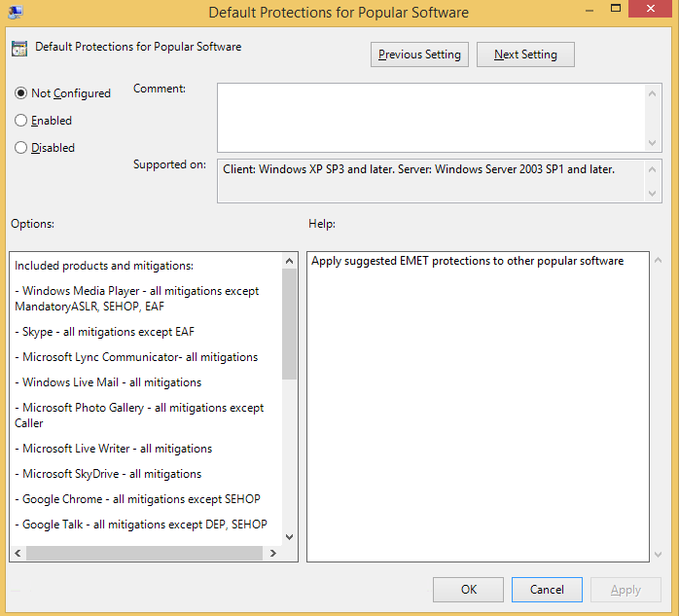The width and height of the screenshot is (679, 616).
Task: Minimize the dialog window
Action: pyautogui.click(x=589, y=10)
